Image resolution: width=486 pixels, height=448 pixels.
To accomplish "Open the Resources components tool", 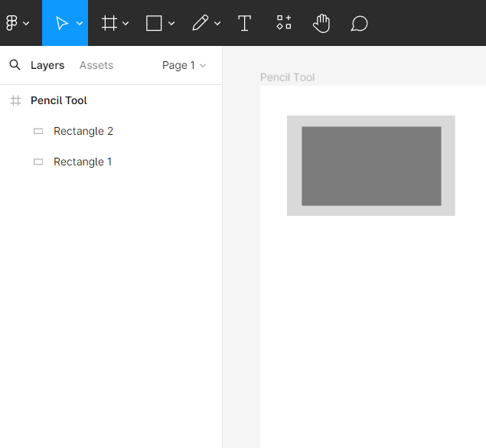I will [284, 23].
